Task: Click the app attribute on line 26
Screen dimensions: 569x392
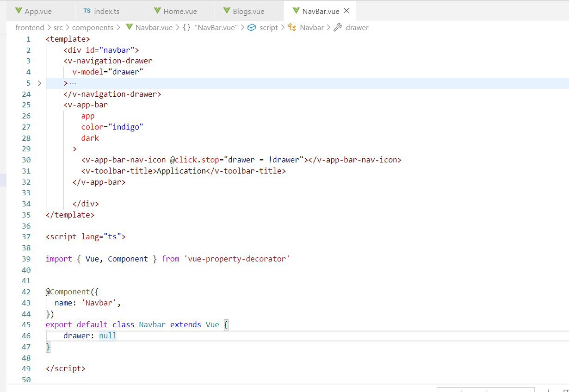Action: click(x=88, y=116)
